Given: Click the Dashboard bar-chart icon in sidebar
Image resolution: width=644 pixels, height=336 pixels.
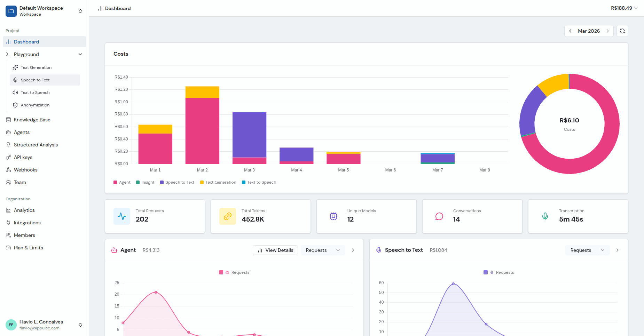Looking at the screenshot, I should click(8, 42).
